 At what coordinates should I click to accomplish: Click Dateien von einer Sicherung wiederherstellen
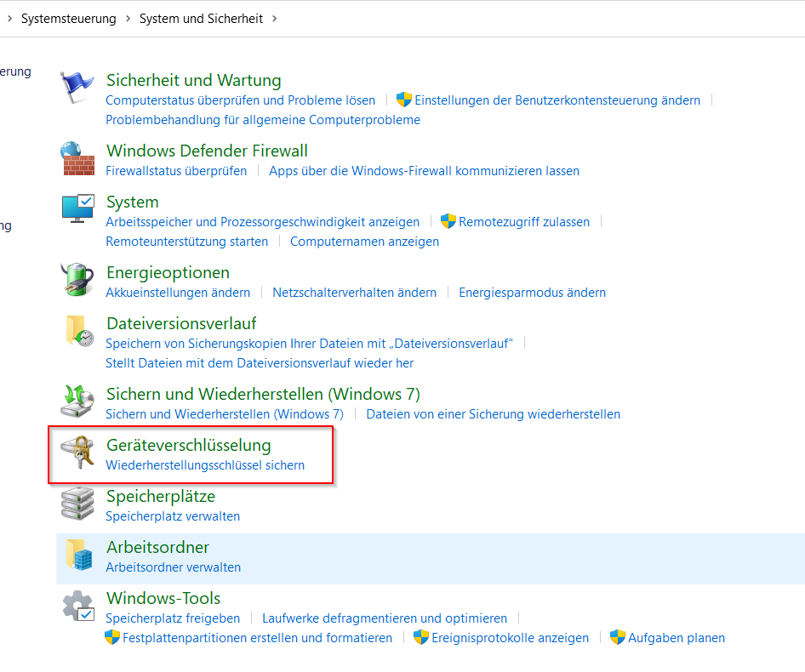coord(493,413)
